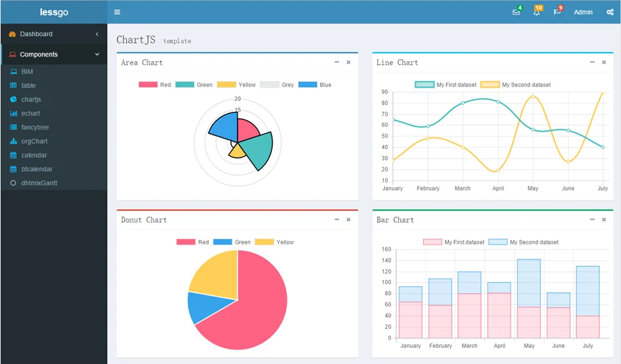621x364 pixels.
Task: Collapse the Bar Chart panel
Action: pos(592,220)
